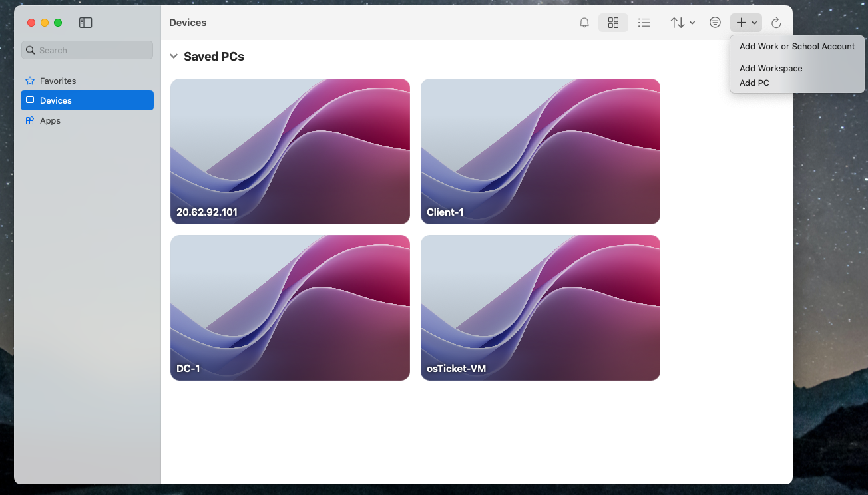
Task: Click the Devices monitor icon in sidebar
Action: click(x=30, y=100)
